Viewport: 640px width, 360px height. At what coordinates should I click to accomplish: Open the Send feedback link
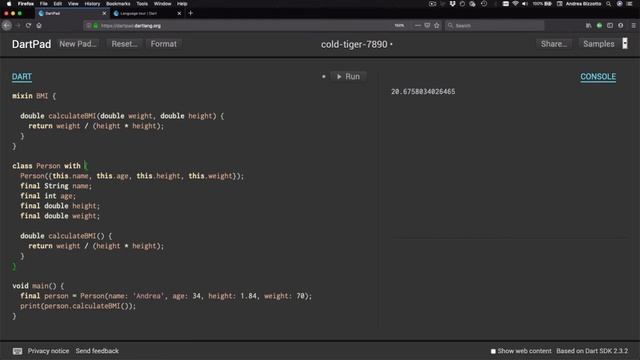coord(97,351)
